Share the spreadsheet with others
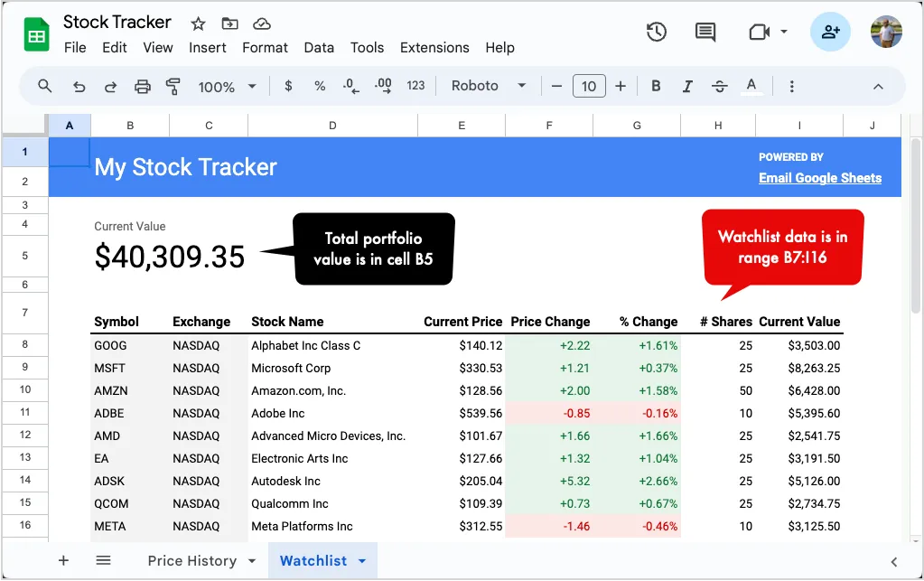Viewport: 924px width, 581px height. pyautogui.click(x=830, y=31)
